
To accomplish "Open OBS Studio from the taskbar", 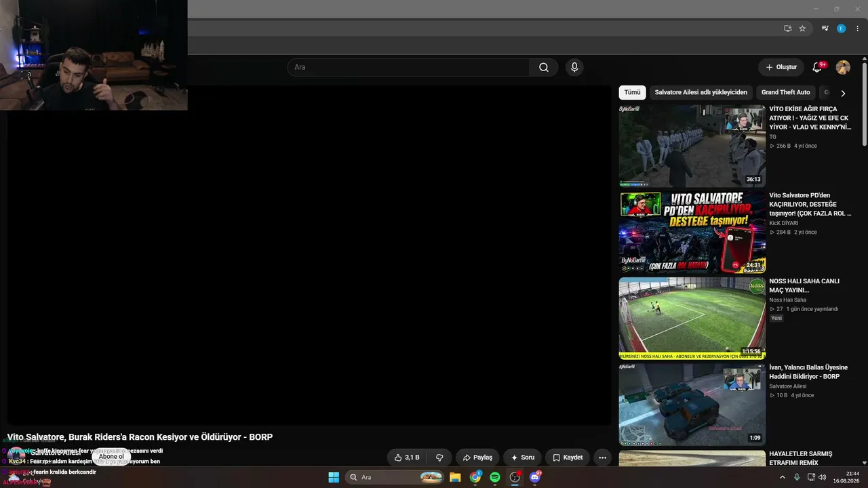I will 515,477.
